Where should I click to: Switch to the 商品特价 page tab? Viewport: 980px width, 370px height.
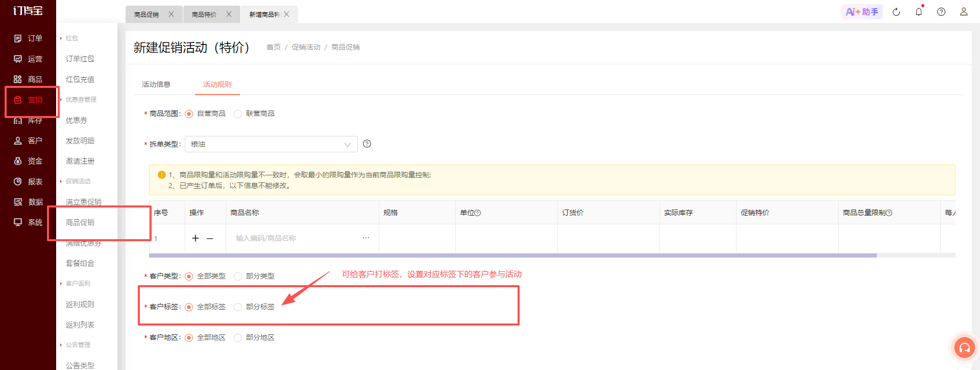coord(204,14)
